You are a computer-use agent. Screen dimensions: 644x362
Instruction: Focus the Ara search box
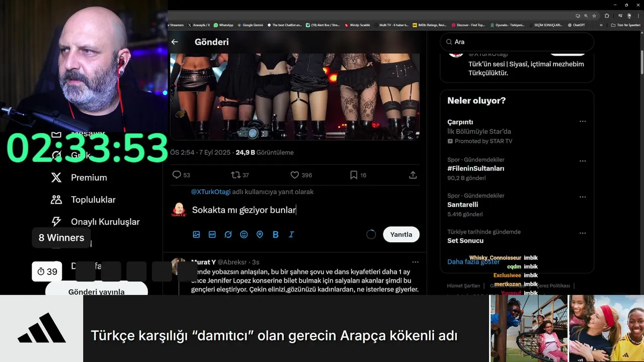(x=517, y=42)
